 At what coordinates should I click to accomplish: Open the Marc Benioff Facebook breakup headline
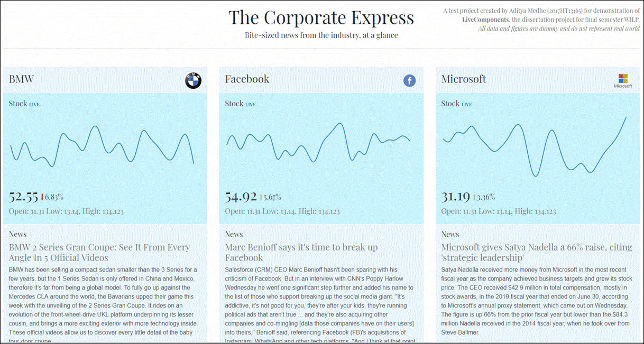pyautogui.click(x=301, y=252)
